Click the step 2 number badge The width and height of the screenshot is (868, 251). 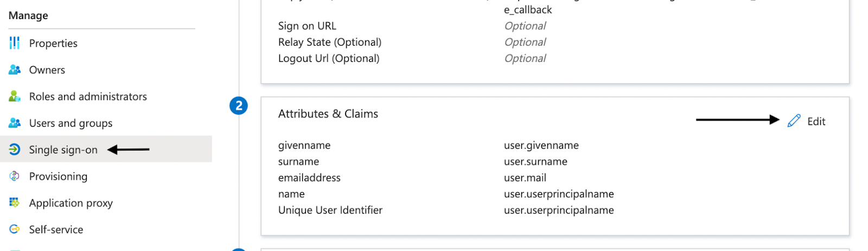pyautogui.click(x=239, y=106)
